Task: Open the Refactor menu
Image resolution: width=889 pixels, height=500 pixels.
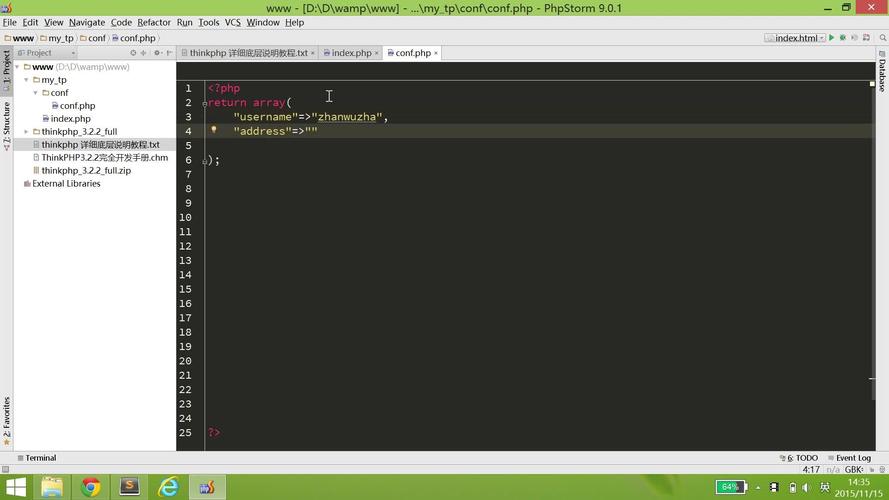Action: click(x=154, y=22)
